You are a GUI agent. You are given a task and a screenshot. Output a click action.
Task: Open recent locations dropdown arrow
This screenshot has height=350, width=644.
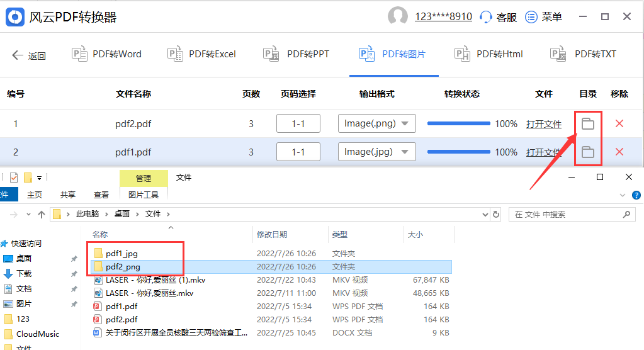tap(28, 215)
